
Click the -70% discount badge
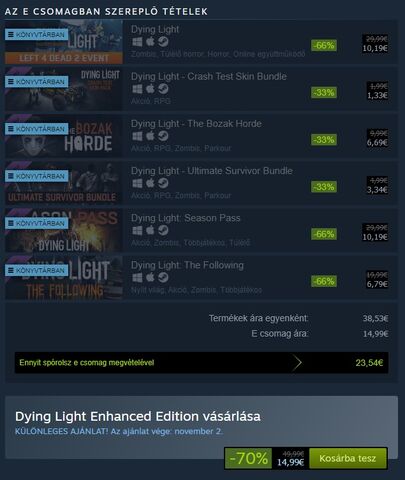[x=248, y=458]
